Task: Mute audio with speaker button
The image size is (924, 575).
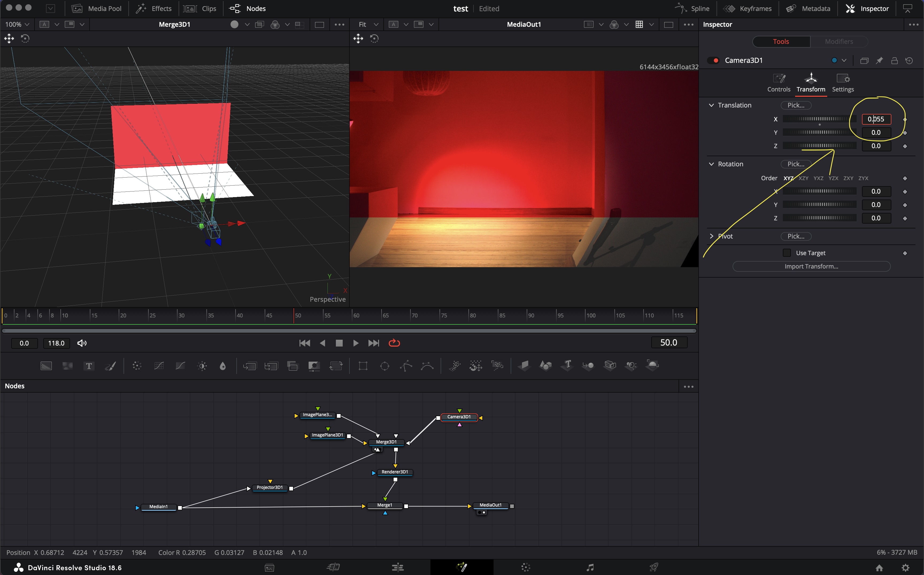Action: pos(82,343)
